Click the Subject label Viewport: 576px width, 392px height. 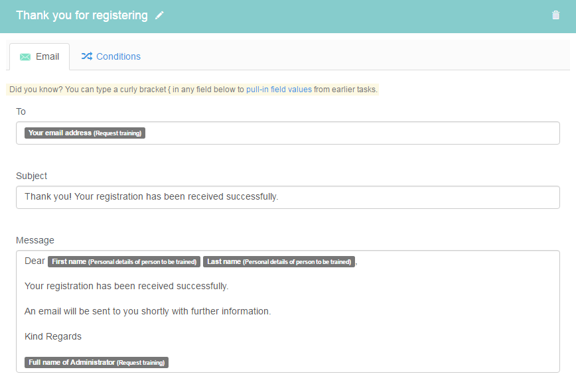coord(32,176)
